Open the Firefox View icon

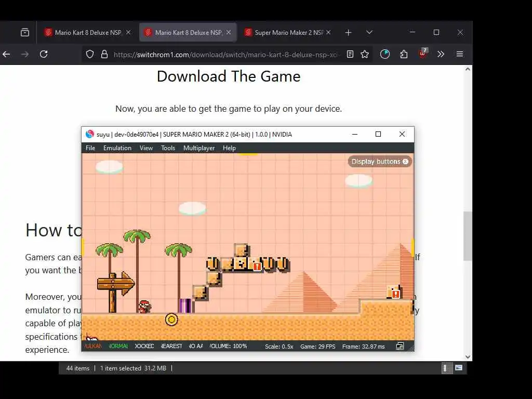pyautogui.click(x=25, y=33)
